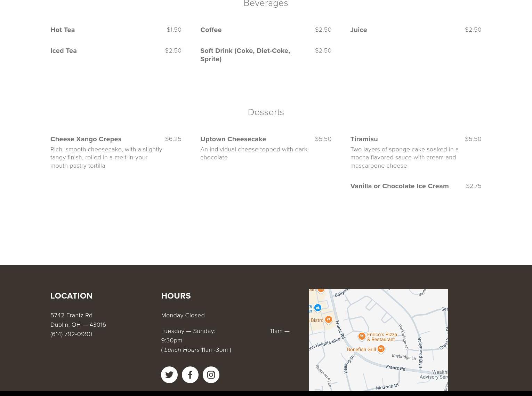
Task: Click the Coffee menu item
Action: [211, 30]
